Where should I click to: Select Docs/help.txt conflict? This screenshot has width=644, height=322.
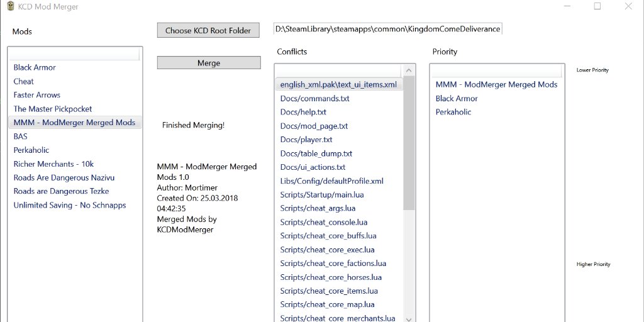pyautogui.click(x=339, y=112)
